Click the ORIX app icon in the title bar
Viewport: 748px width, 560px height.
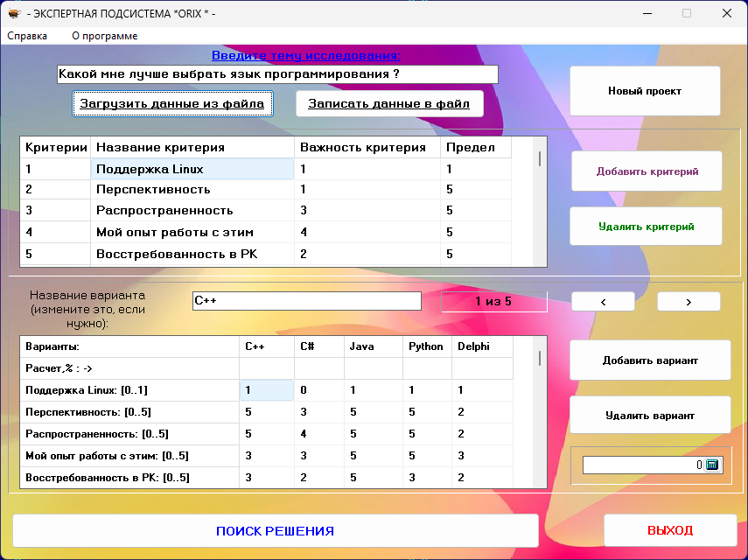[14, 13]
